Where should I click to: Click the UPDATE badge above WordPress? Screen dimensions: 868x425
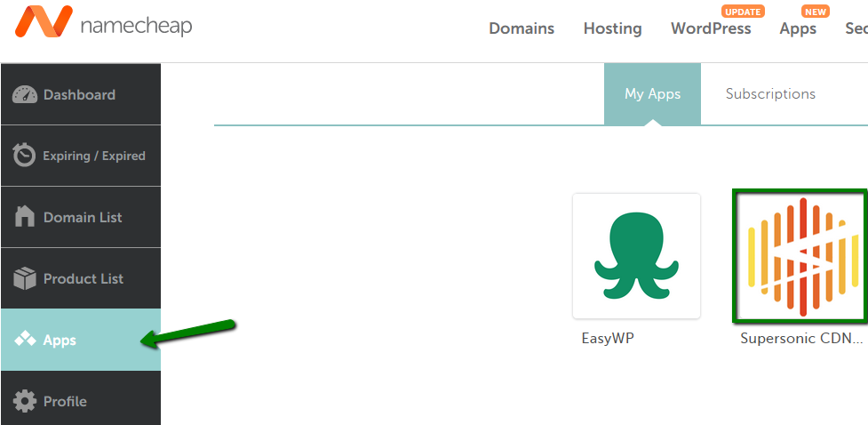[743, 12]
